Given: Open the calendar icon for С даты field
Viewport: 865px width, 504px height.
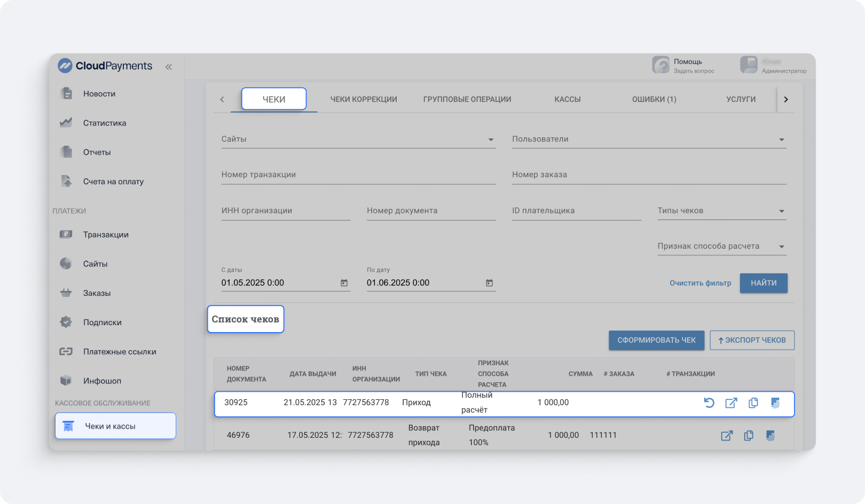Looking at the screenshot, I should (344, 283).
